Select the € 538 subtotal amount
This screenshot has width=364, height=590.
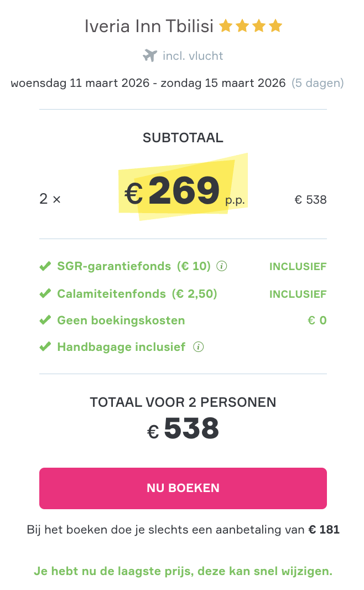311,199
